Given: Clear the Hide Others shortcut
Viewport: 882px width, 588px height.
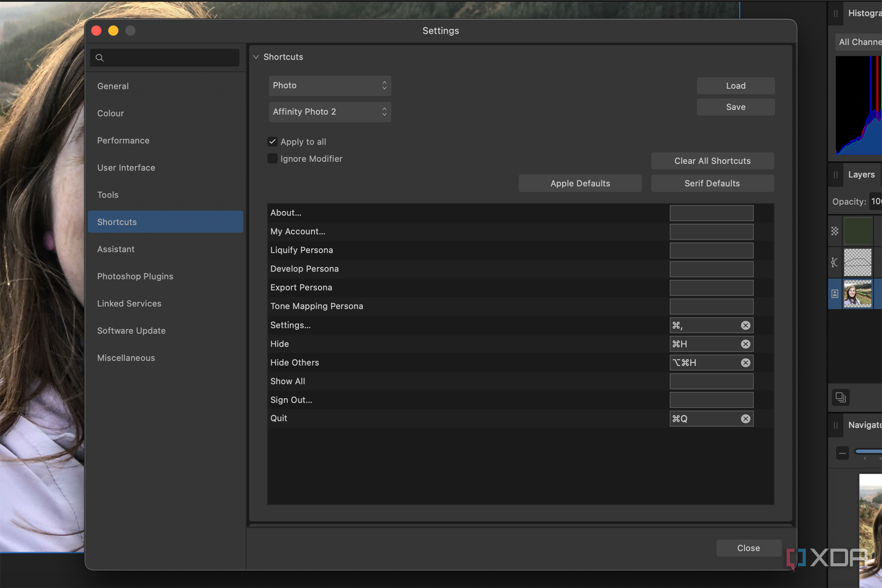Looking at the screenshot, I should 745,362.
